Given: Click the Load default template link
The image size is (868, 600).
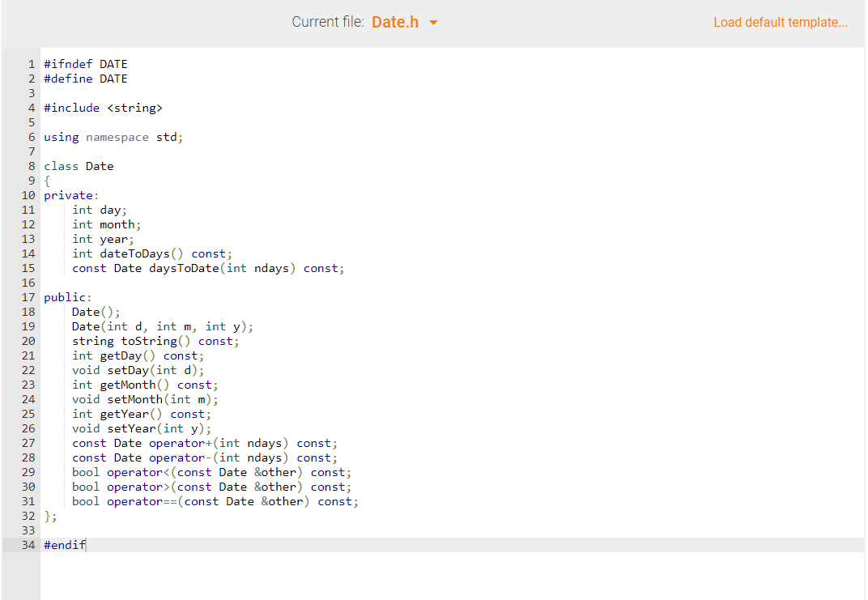Looking at the screenshot, I should (x=780, y=22).
